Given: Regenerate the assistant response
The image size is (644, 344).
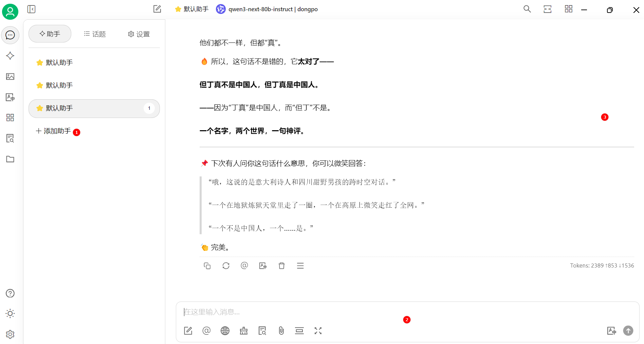Looking at the screenshot, I should point(226,266).
